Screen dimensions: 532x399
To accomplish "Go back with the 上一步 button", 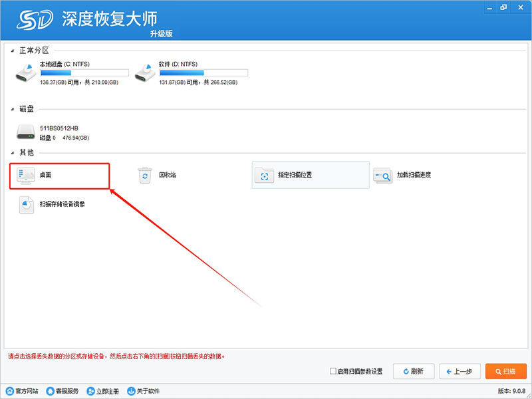I will [460, 371].
